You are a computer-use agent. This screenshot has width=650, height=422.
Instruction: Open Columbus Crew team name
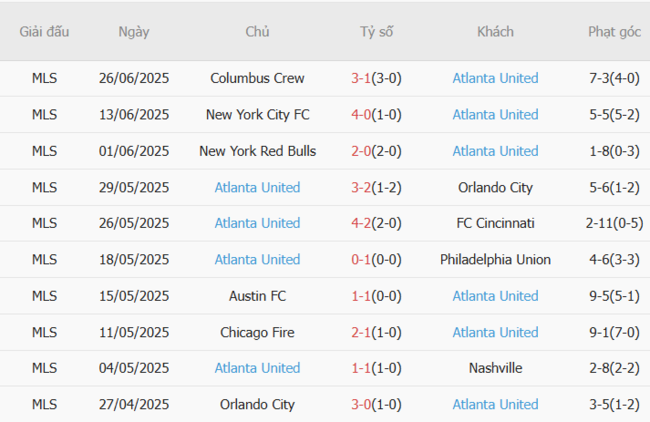tap(257, 78)
